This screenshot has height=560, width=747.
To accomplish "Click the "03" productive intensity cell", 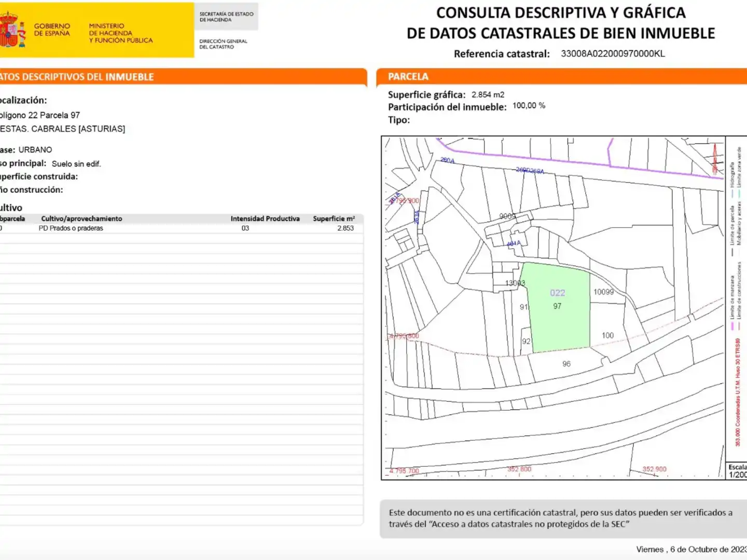I will (x=245, y=228).
